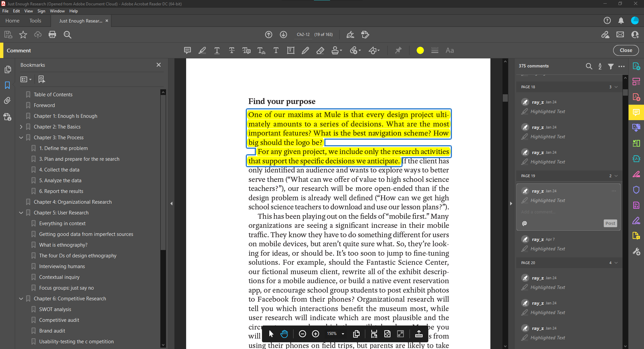
Task: Search comments with magnifier icon
Action: 589,66
